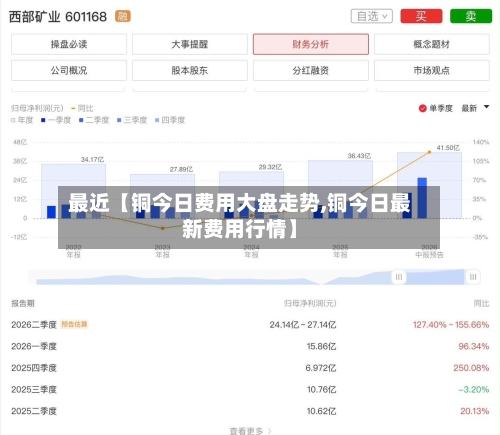Toggle the 年度 legend series
Screen dimensions: 500x435
tap(22, 120)
